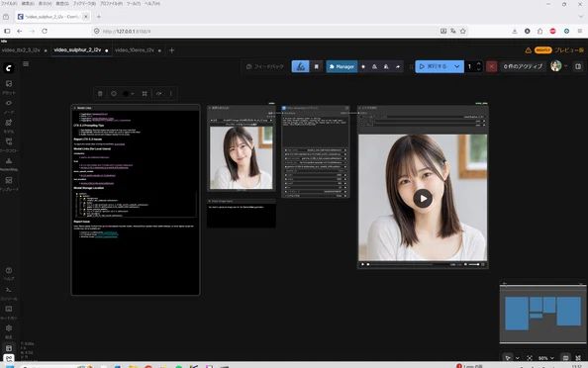588x368 pixels.
Task: Click the trash delete icon in node toolbar
Action: tap(100, 94)
